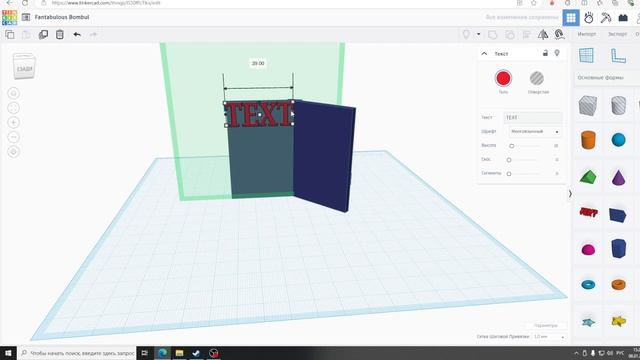Open Microsoft Edge from taskbar
The width and height of the screenshot is (640, 360).
162,353
